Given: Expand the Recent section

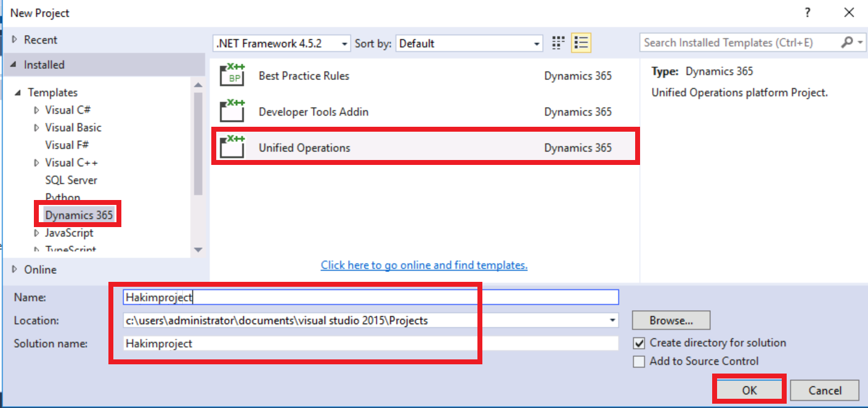Looking at the screenshot, I should [15, 40].
